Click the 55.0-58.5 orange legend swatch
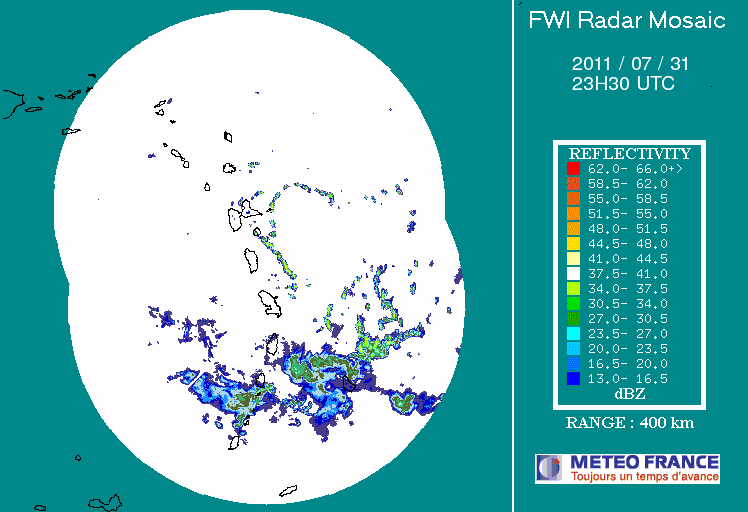Screen dimensions: 748x512 coord(573,199)
